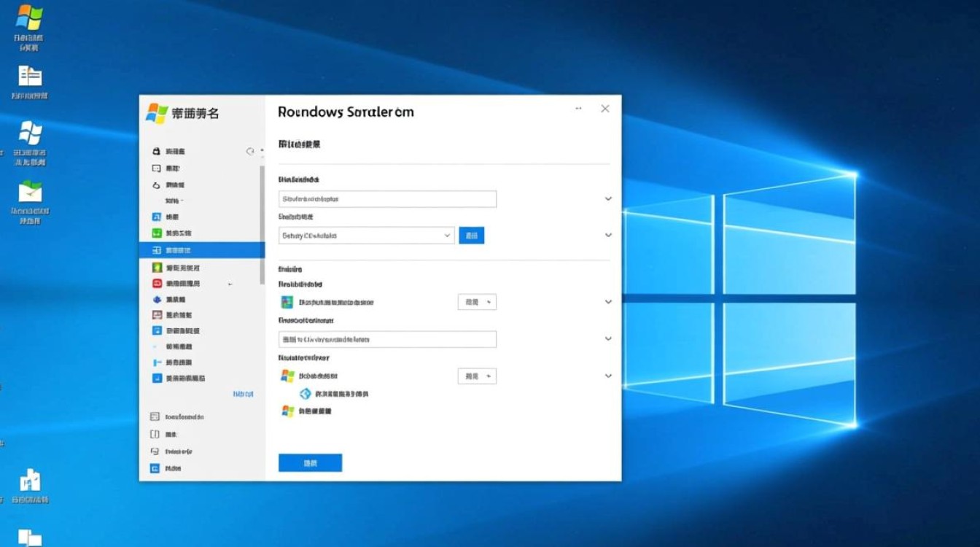Select the highlighted blue sidebar menu item
The width and height of the screenshot is (980, 547).
[202, 250]
